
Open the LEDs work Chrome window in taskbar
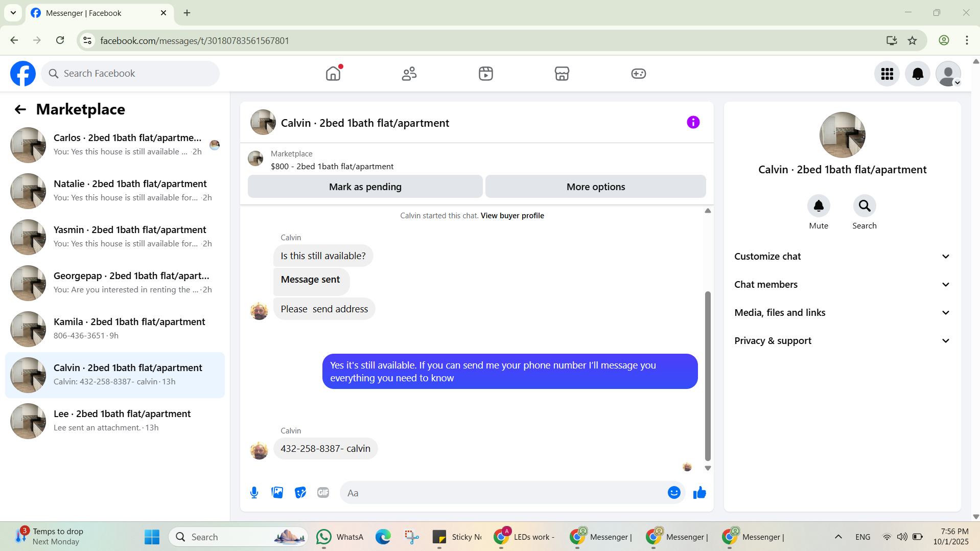coord(524,537)
